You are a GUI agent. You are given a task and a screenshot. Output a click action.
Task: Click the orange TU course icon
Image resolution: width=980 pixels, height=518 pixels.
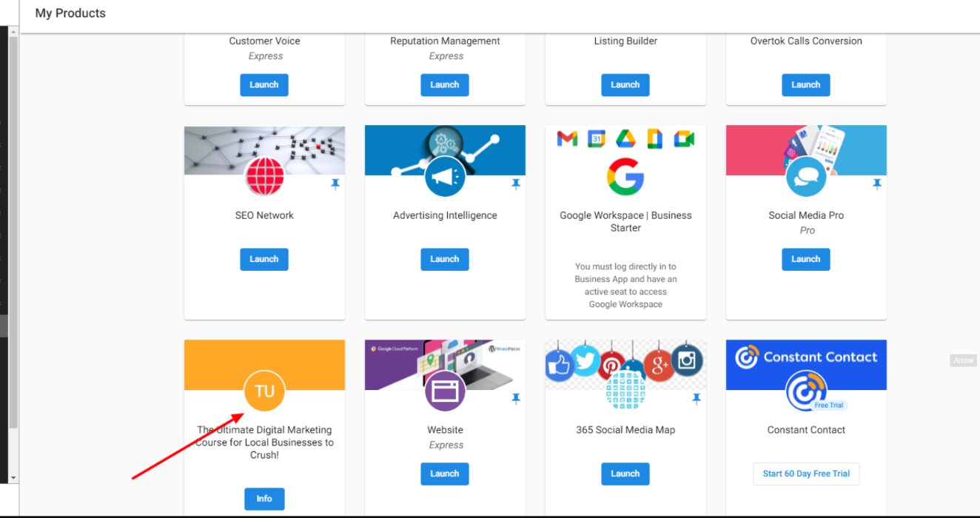click(264, 391)
